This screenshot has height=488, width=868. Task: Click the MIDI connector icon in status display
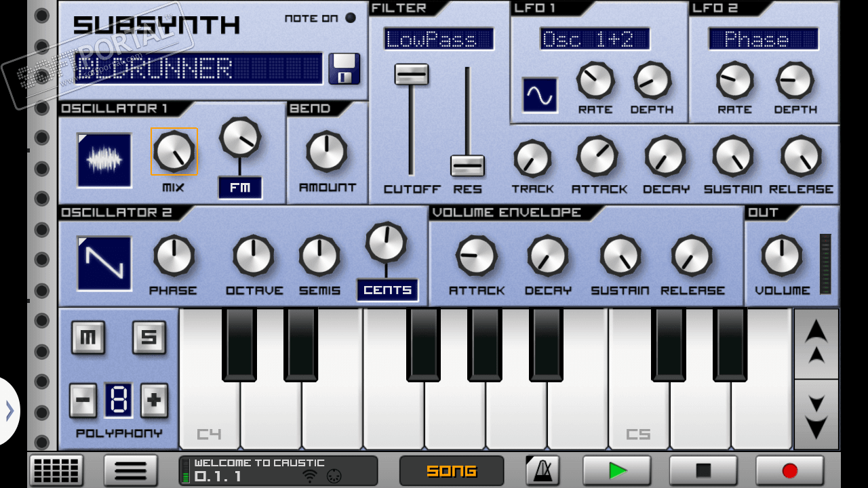(x=334, y=476)
